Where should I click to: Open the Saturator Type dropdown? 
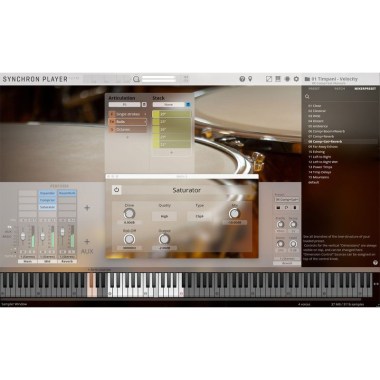(199, 216)
